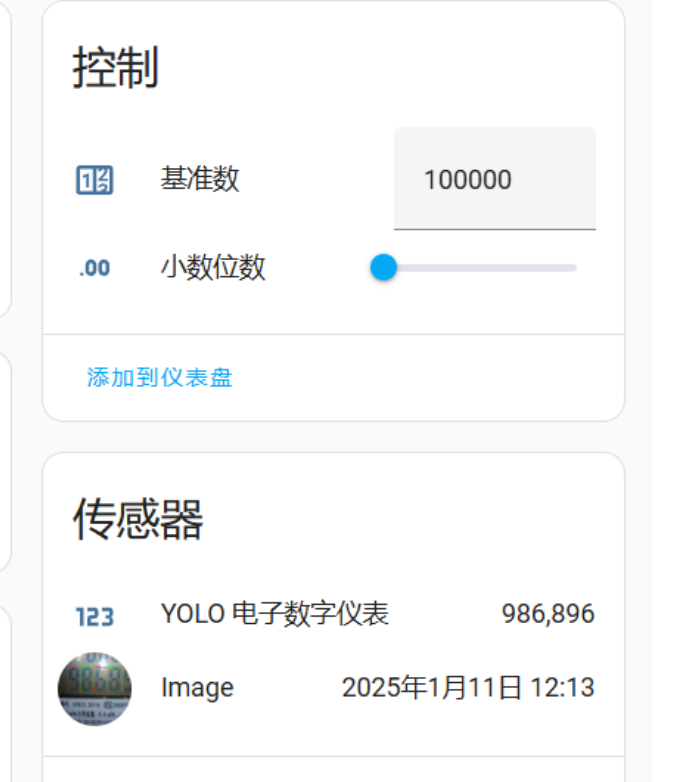Click the 小数位数 slider handle
The height and width of the screenshot is (782, 691).
[x=383, y=268]
